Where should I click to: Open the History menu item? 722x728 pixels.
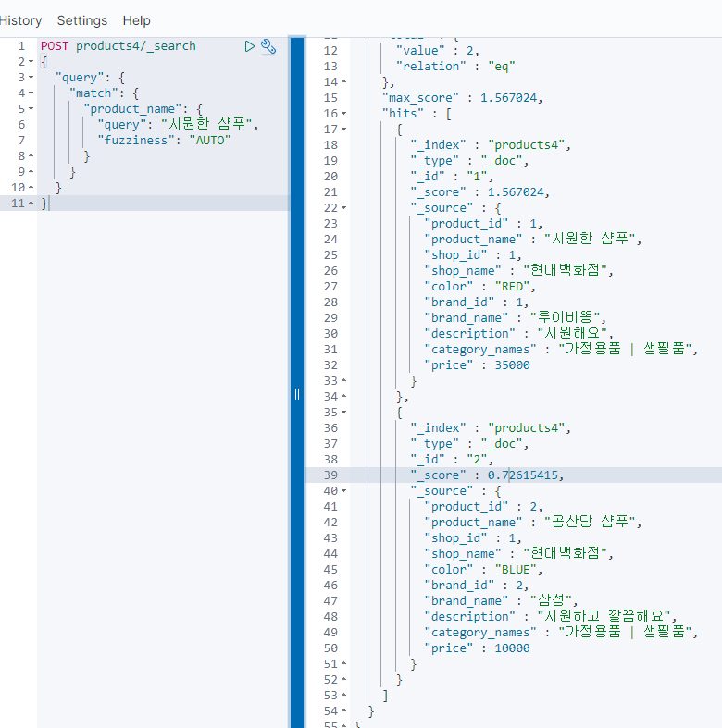coord(20,20)
